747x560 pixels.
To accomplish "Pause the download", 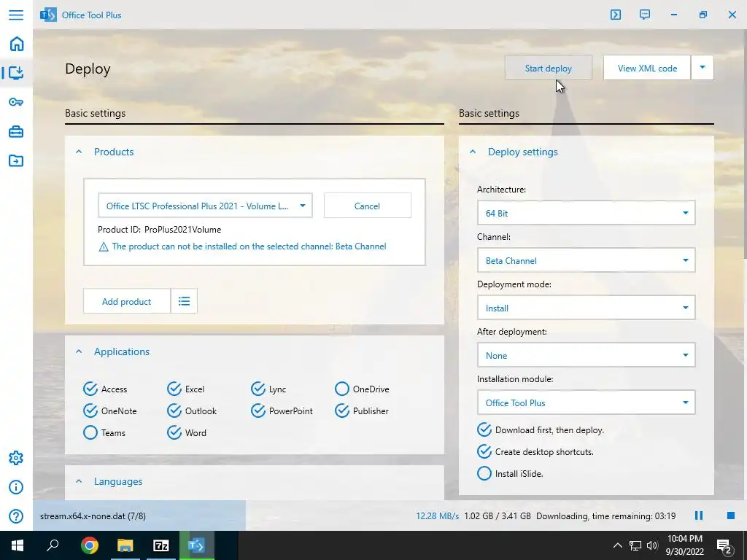I will pyautogui.click(x=699, y=516).
